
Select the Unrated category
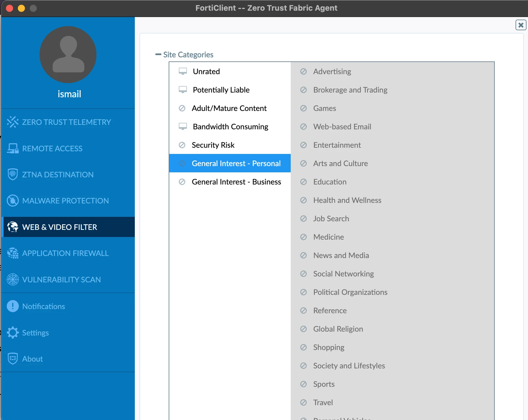[x=230, y=71]
